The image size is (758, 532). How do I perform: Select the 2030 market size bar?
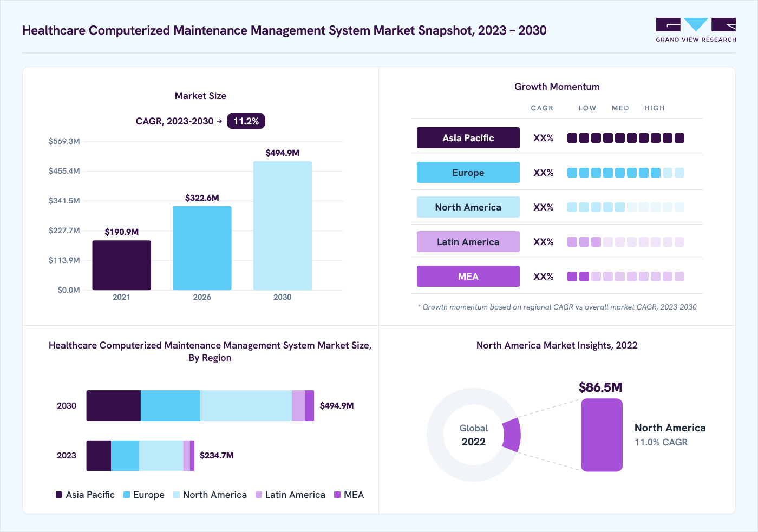tap(283, 226)
